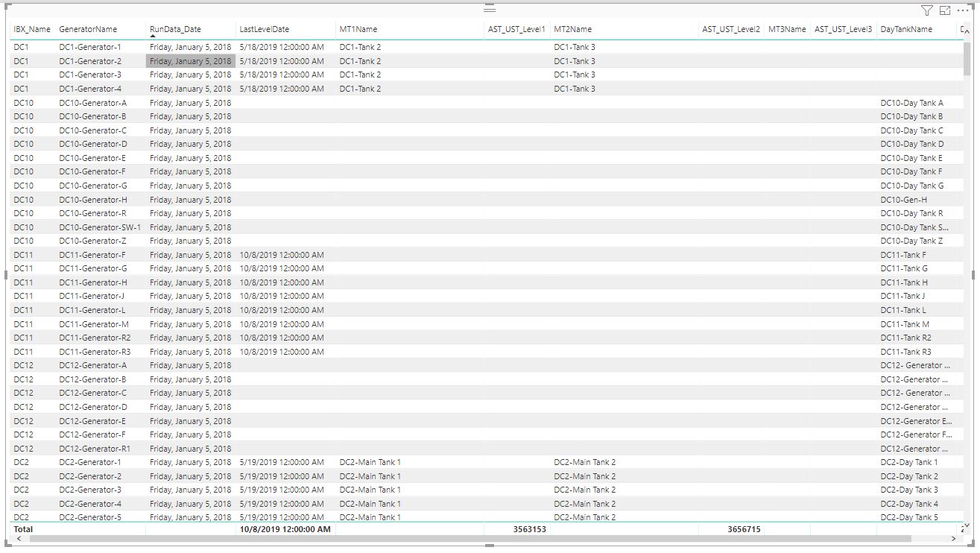The height and width of the screenshot is (553, 980).
Task: Click the Total row label
Action: click(23, 529)
